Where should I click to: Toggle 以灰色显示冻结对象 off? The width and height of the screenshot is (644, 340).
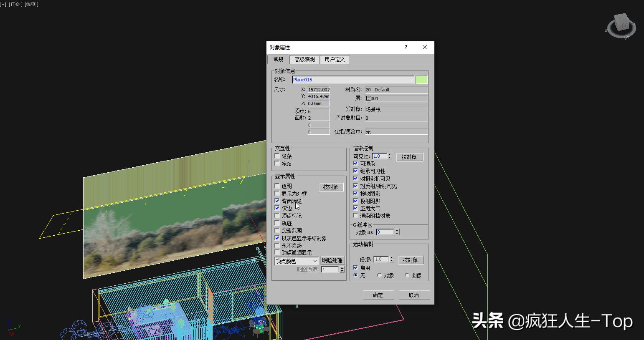pos(277,238)
